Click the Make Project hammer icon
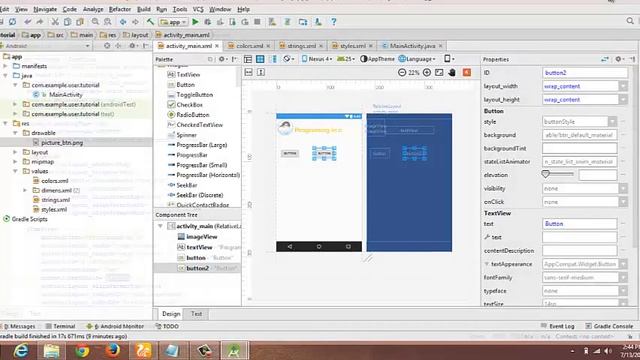 click(151, 22)
